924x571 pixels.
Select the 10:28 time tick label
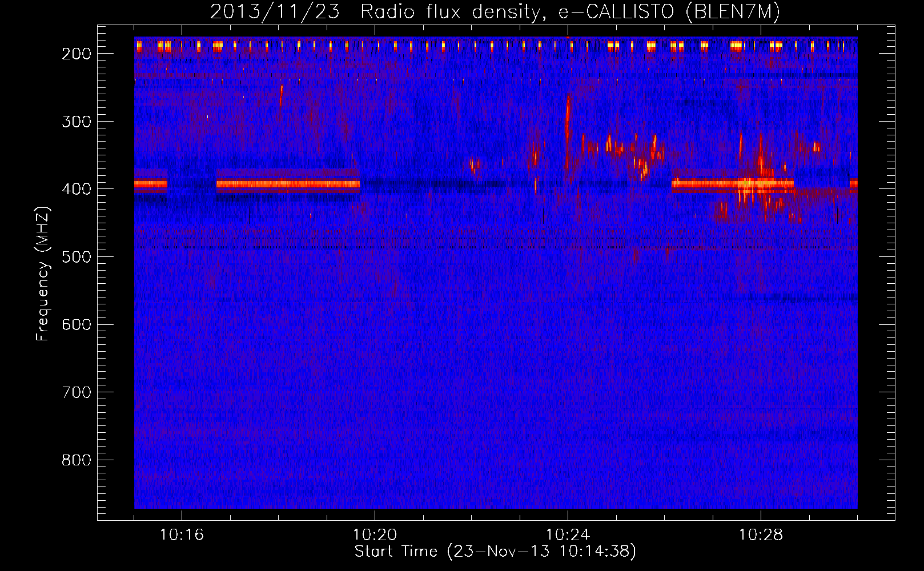(x=761, y=535)
